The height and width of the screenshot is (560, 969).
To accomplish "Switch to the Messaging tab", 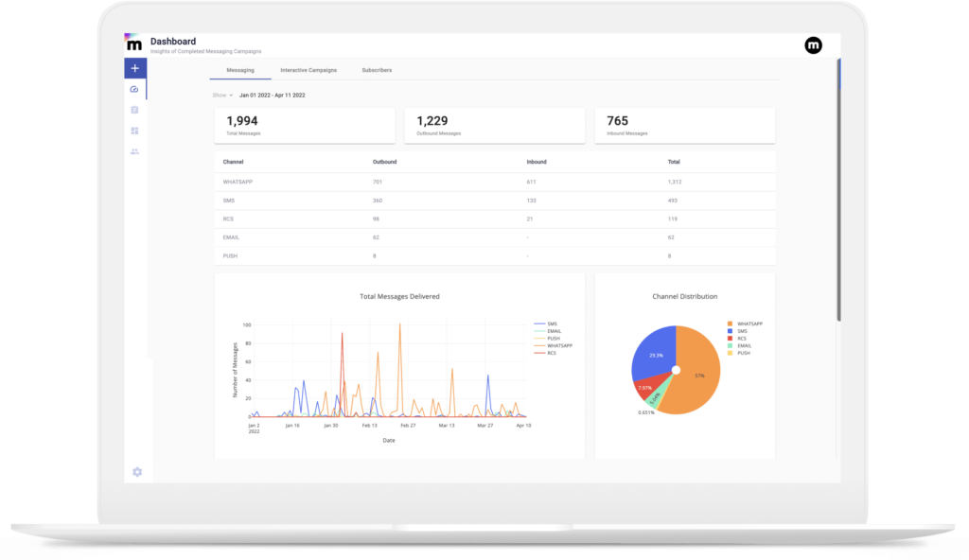I will pos(240,70).
